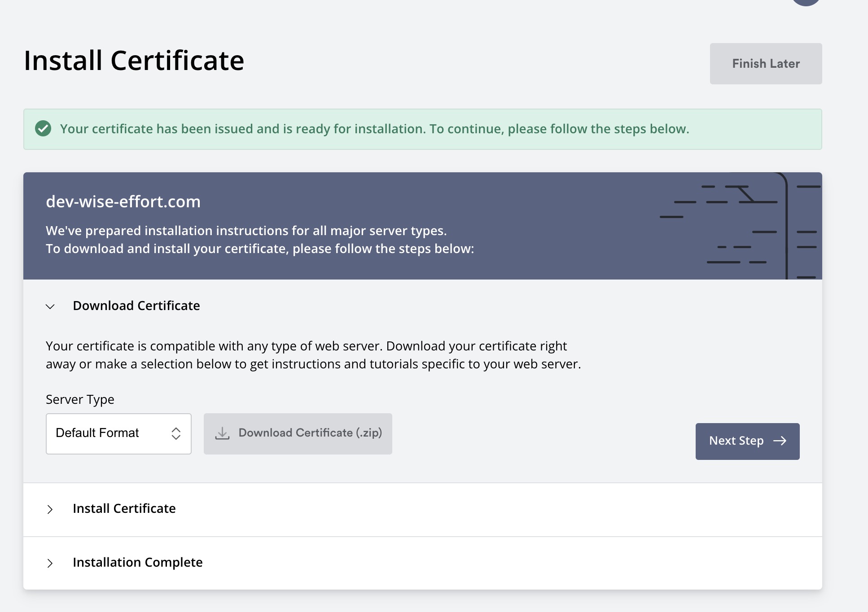Click the Install Certificate accordion title
868x612 pixels.
(124, 508)
